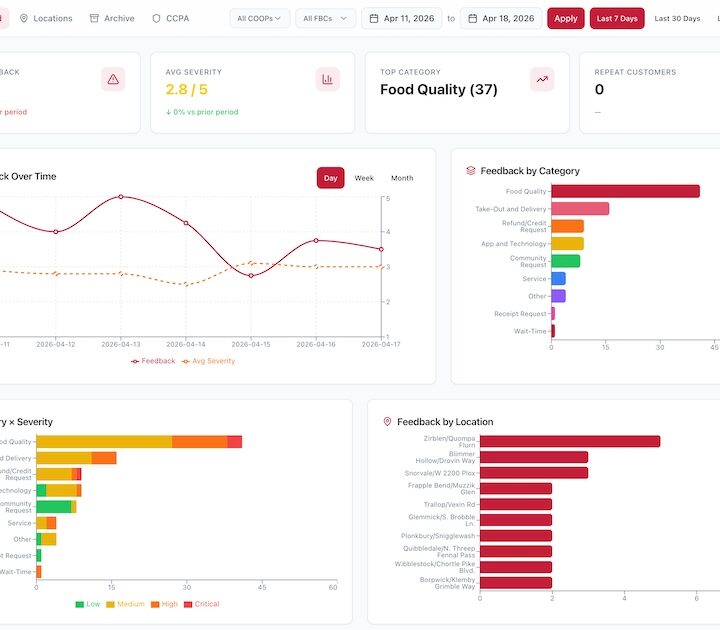Switch chart granularity to Month
This screenshot has width=720, height=630.
point(402,178)
